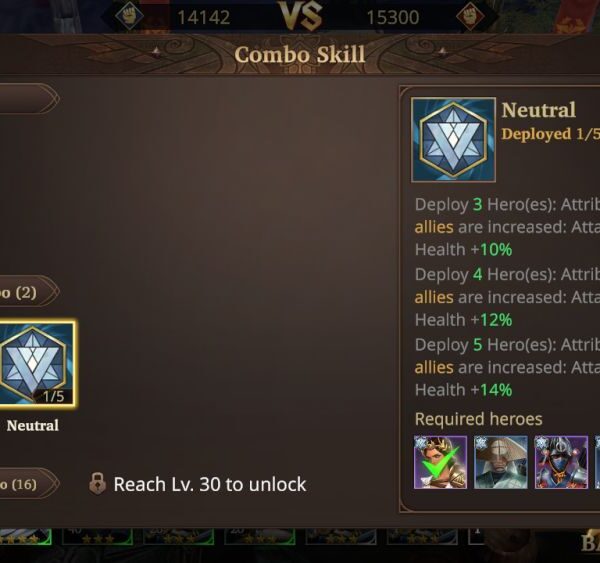
Task: Select the straw-hat required hero portrait
Action: point(501,462)
